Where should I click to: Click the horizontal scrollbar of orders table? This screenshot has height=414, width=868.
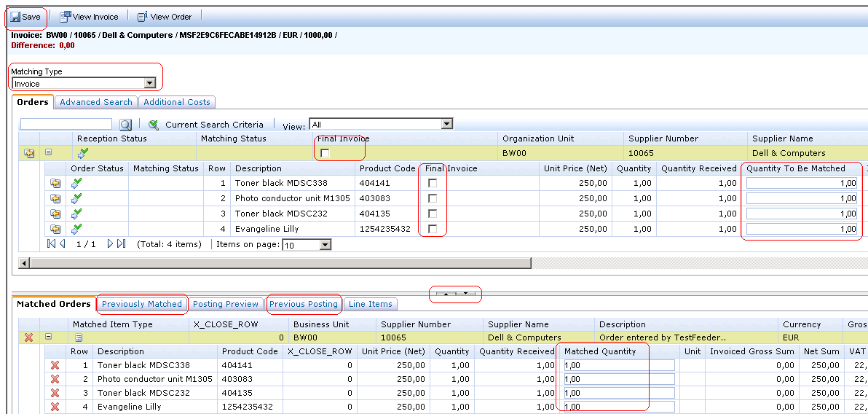tap(280, 262)
